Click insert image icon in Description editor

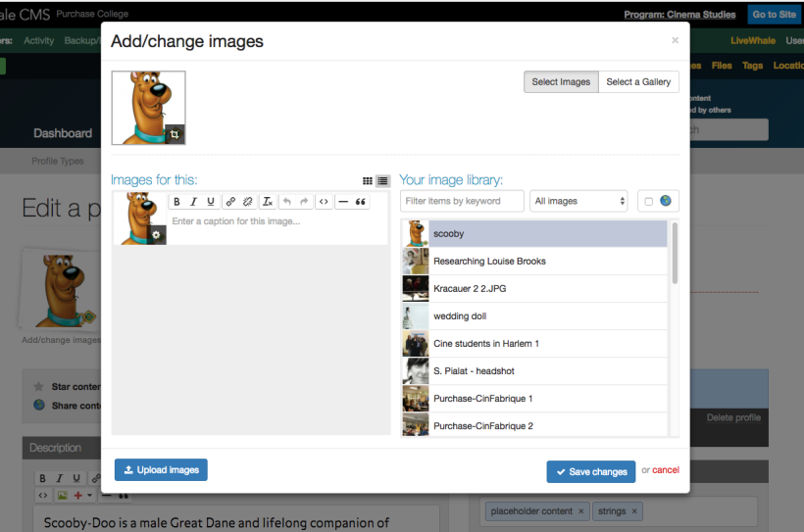coord(63,495)
